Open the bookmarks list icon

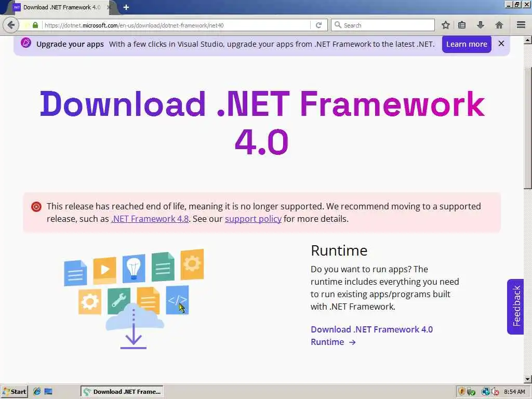pyautogui.click(x=462, y=25)
